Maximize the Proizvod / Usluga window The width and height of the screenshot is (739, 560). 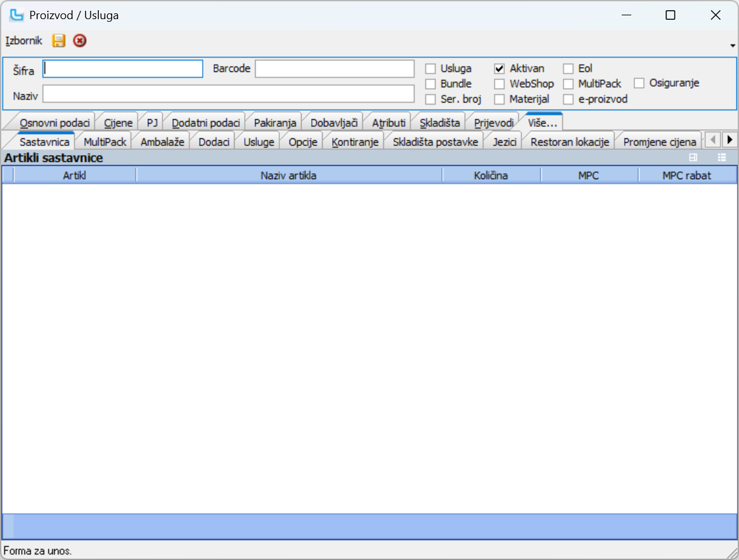pyautogui.click(x=670, y=15)
